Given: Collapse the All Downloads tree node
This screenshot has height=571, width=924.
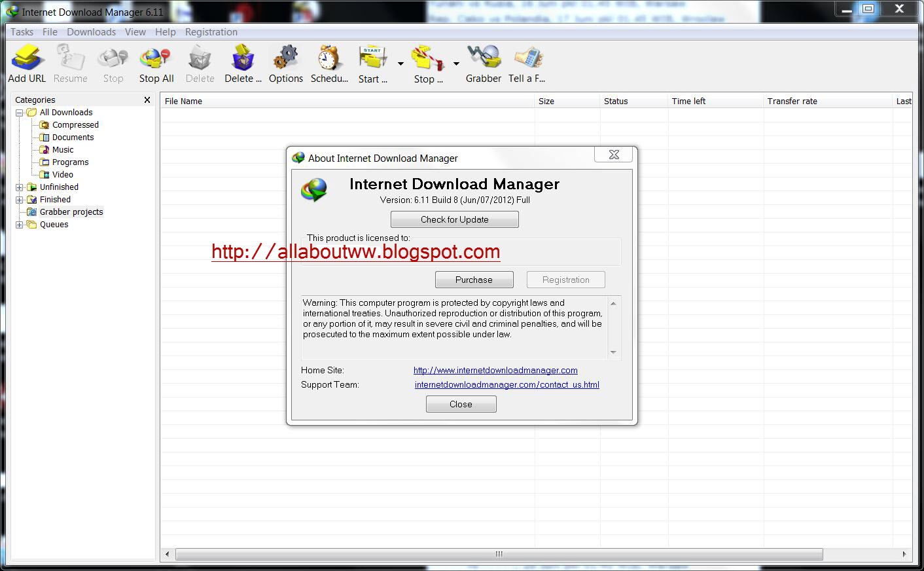Looking at the screenshot, I should [20, 113].
